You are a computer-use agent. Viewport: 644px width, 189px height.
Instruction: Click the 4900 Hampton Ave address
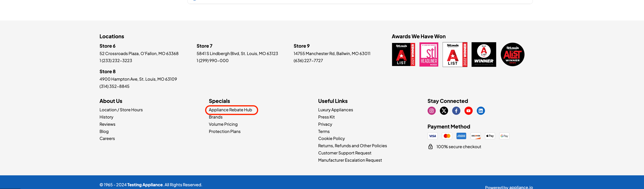pyautogui.click(x=138, y=79)
